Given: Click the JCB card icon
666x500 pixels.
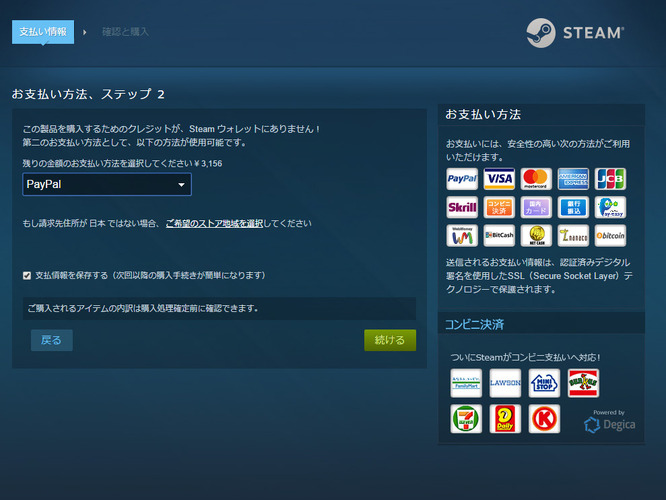Looking at the screenshot, I should tap(610, 179).
